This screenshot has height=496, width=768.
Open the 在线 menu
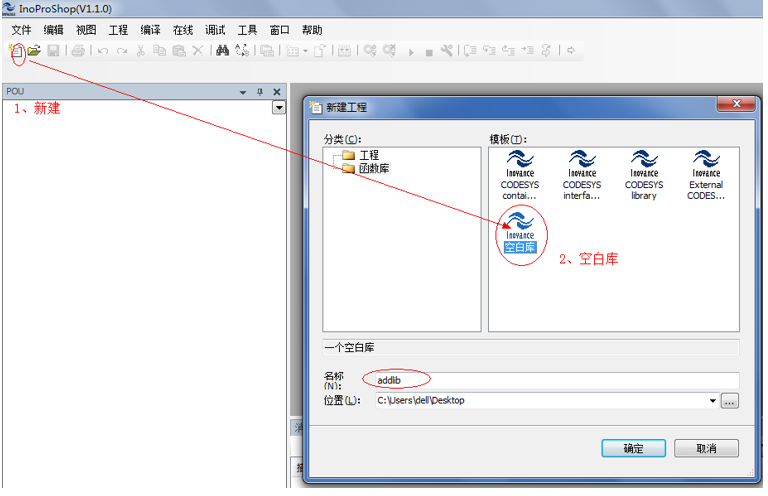(x=183, y=30)
